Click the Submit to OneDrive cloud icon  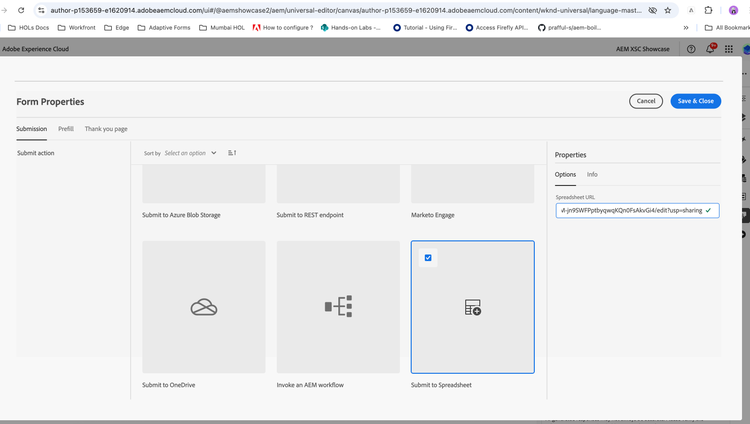coord(204,307)
